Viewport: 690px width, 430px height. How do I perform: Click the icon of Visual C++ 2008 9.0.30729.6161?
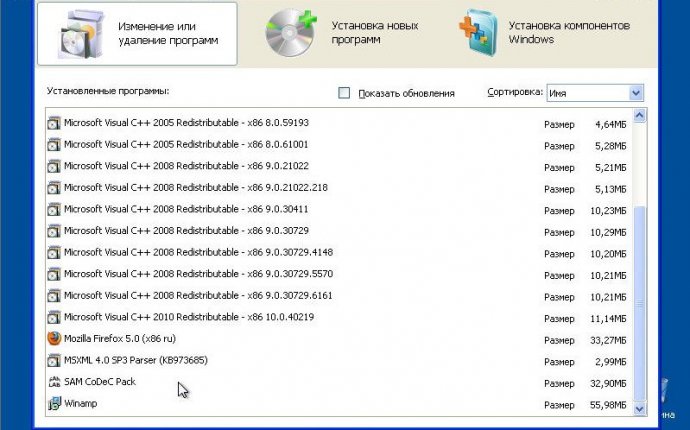[54, 295]
